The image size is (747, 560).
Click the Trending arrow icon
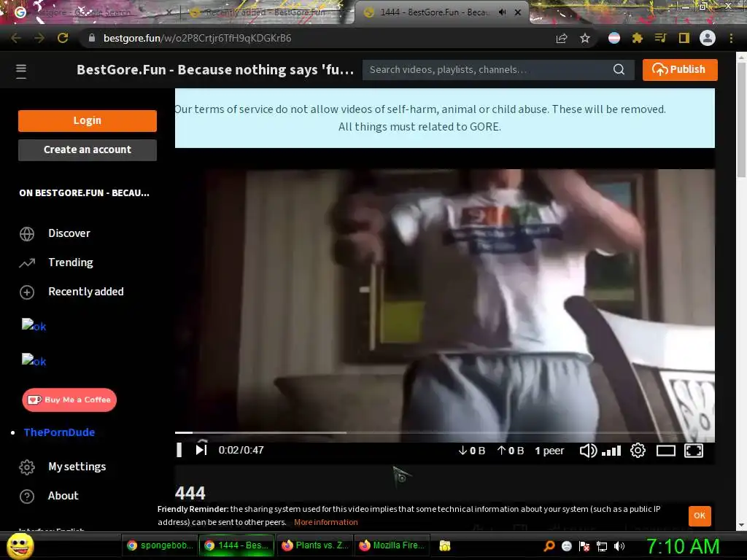point(27,262)
